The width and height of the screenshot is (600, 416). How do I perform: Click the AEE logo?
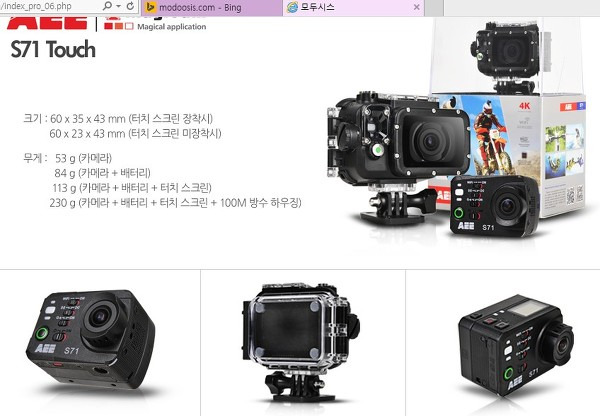pyautogui.click(x=47, y=23)
